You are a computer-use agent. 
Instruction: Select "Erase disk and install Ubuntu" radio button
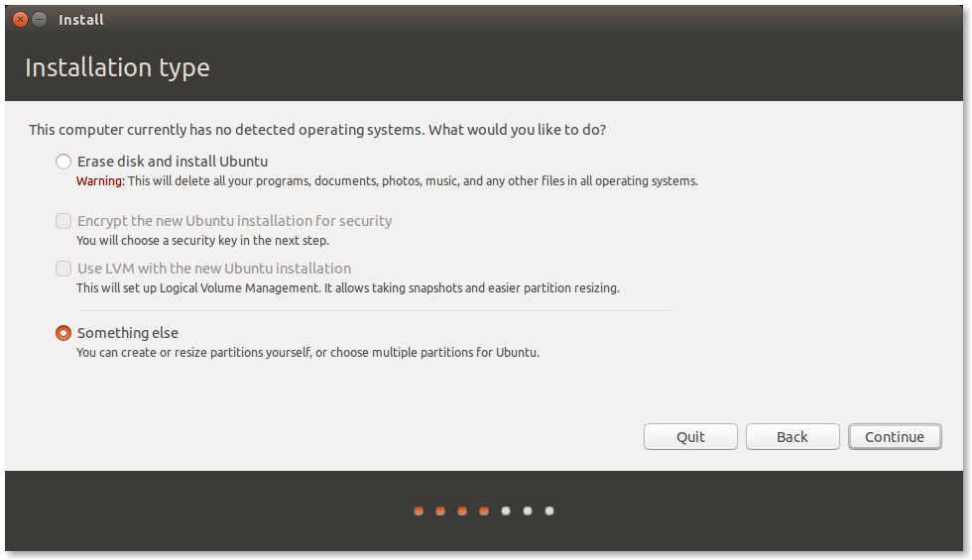point(63,162)
